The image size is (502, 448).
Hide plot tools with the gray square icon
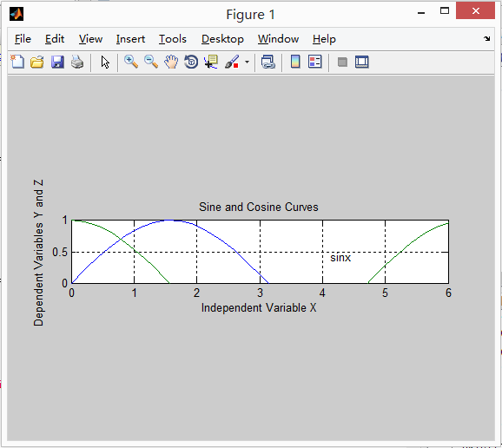pos(342,62)
